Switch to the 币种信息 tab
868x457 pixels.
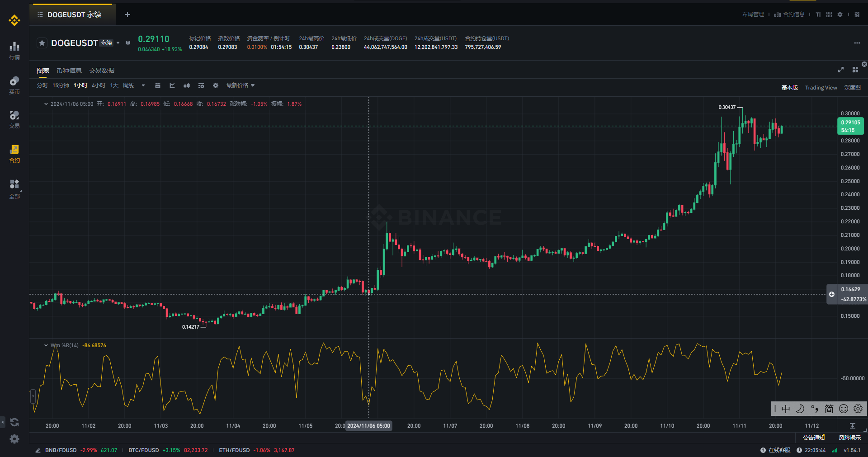coord(69,71)
